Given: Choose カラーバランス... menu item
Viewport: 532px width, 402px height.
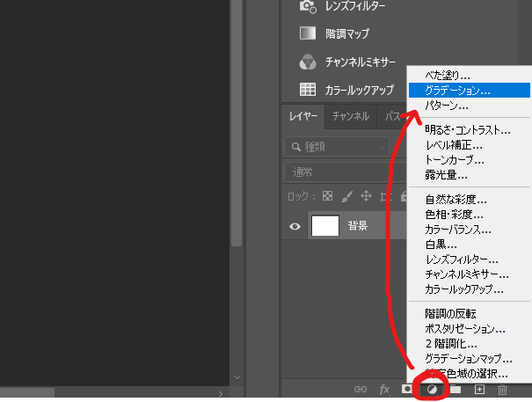Looking at the screenshot, I should pyautogui.click(x=470, y=230).
